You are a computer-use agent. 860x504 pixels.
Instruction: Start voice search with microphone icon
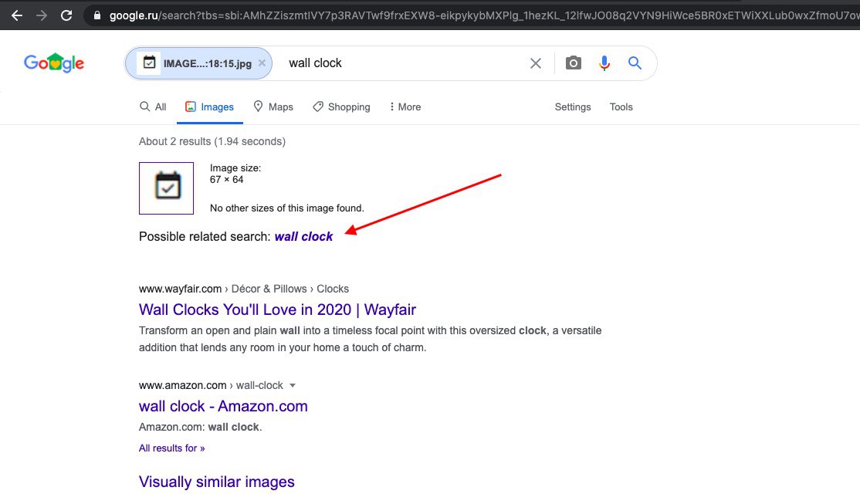tap(604, 63)
